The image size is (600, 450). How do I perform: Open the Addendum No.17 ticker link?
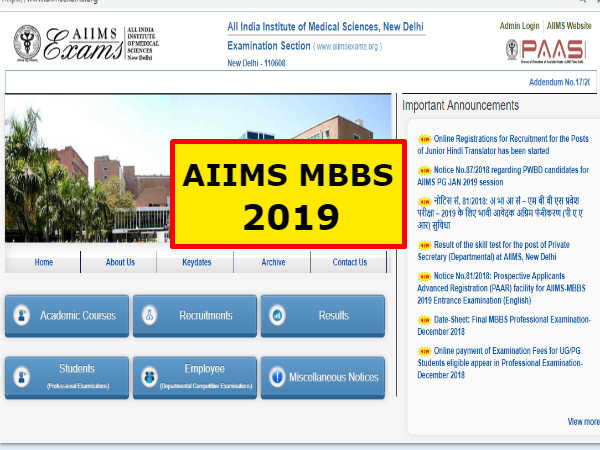click(559, 82)
